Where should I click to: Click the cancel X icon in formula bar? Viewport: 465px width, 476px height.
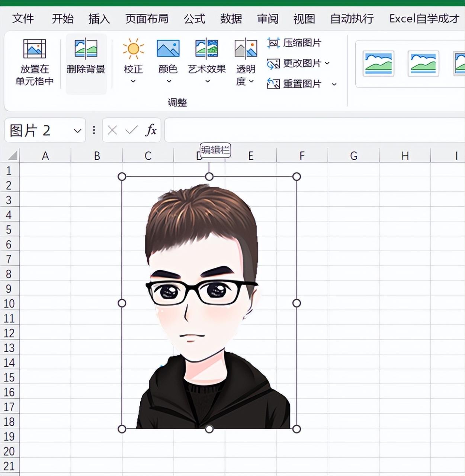click(112, 130)
